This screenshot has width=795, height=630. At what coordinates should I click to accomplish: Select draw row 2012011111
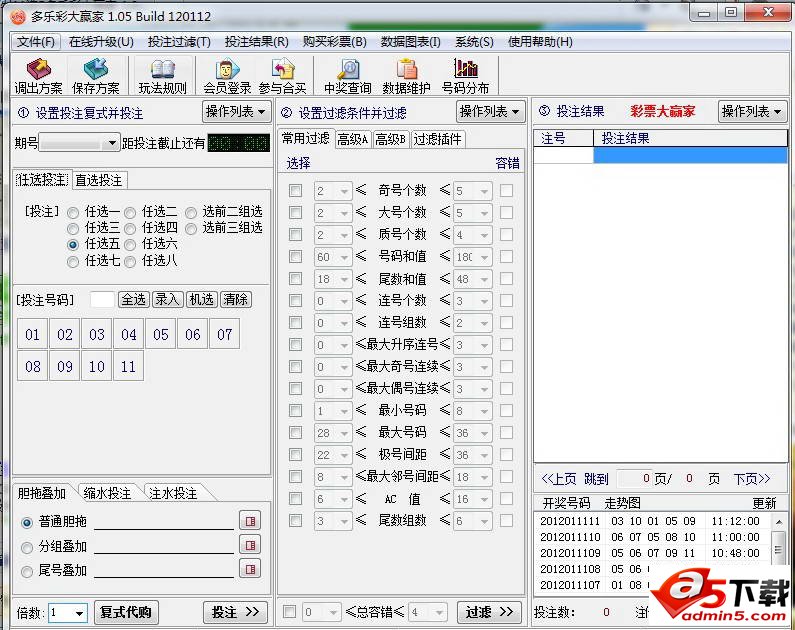pos(652,522)
